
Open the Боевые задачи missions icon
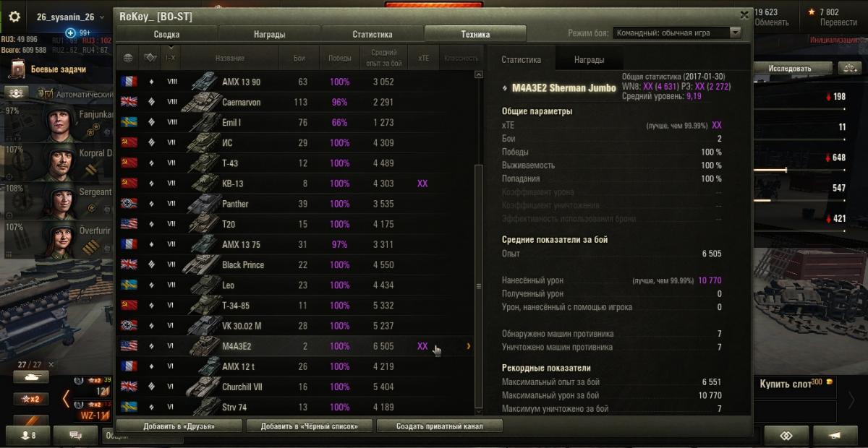pos(17,69)
